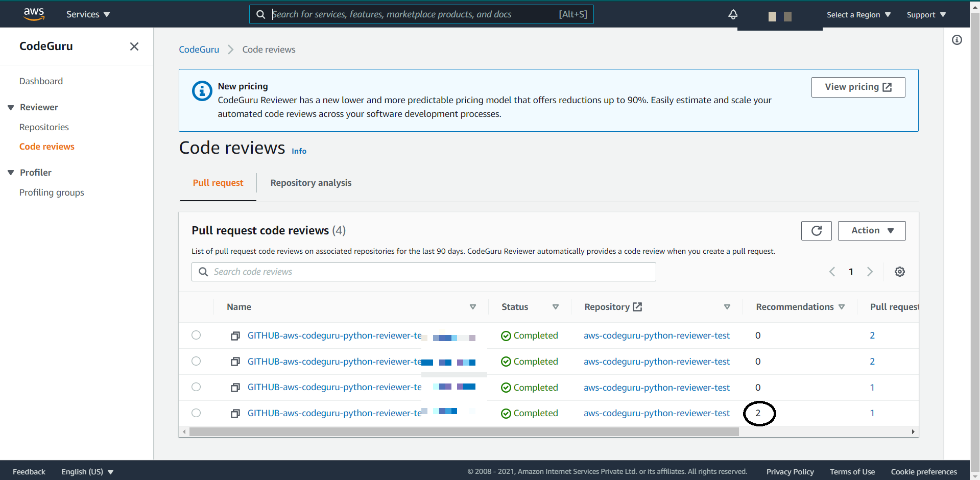Click the View pricing button
This screenshot has width=980, height=480.
858,87
